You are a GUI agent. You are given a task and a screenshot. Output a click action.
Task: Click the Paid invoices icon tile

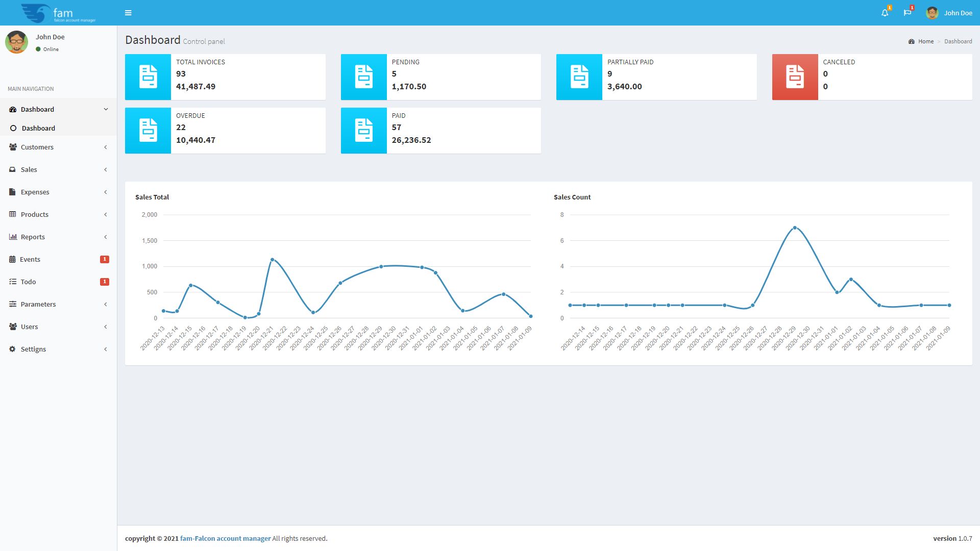pyautogui.click(x=363, y=131)
